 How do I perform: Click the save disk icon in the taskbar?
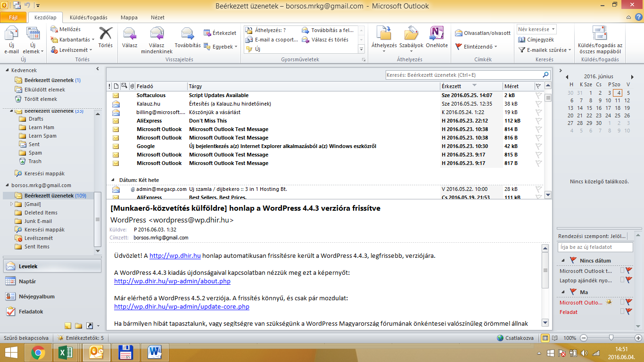(126, 353)
